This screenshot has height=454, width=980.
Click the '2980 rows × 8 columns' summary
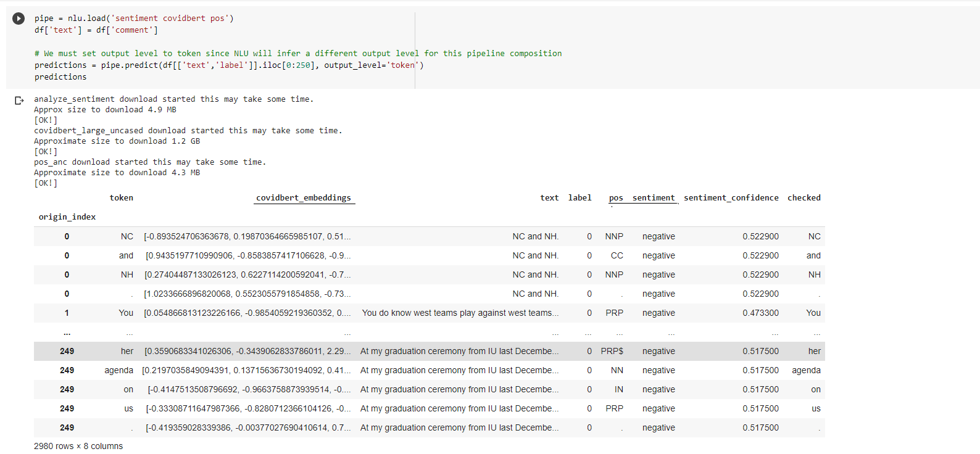pyautogui.click(x=78, y=446)
